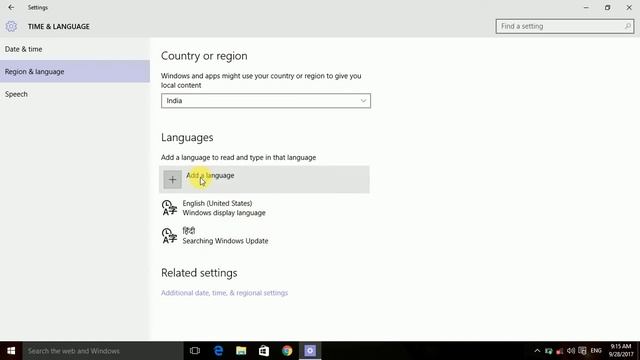Screen dimensions: 640x360
Task: Click the language icon beside English (United States)
Action: 169,208
